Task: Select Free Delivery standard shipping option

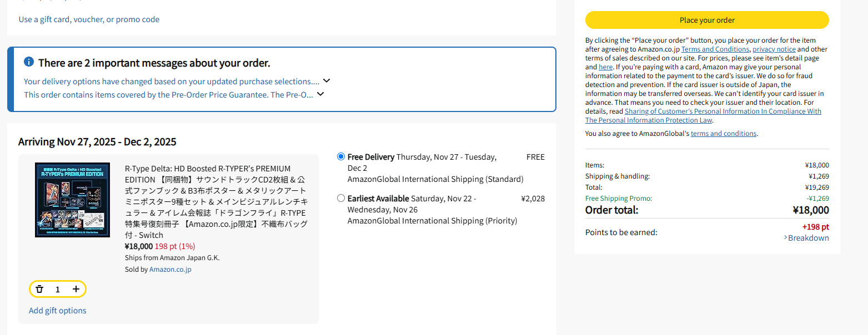Action: click(341, 157)
